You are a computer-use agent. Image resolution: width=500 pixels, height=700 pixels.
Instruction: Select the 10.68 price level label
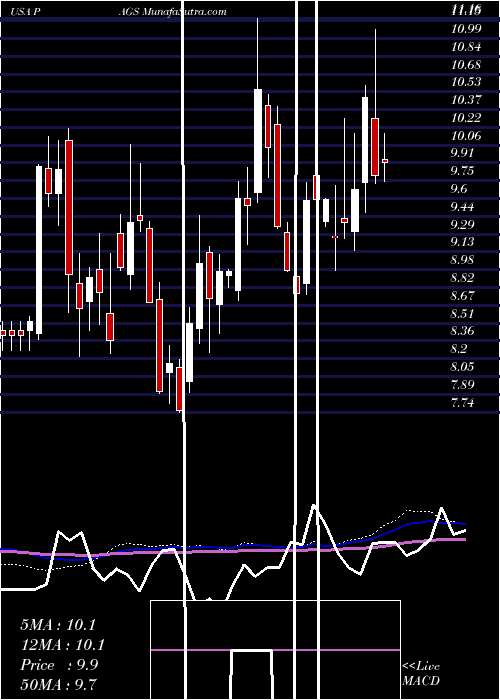click(x=466, y=64)
